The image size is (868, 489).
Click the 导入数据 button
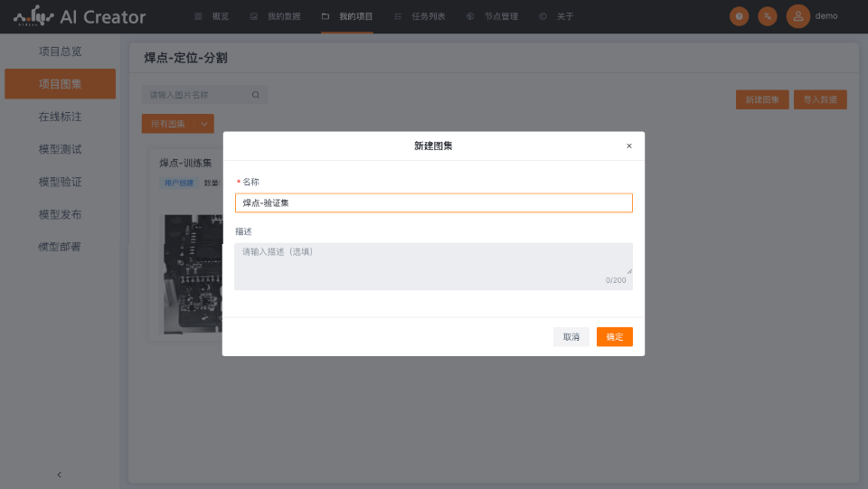click(820, 100)
